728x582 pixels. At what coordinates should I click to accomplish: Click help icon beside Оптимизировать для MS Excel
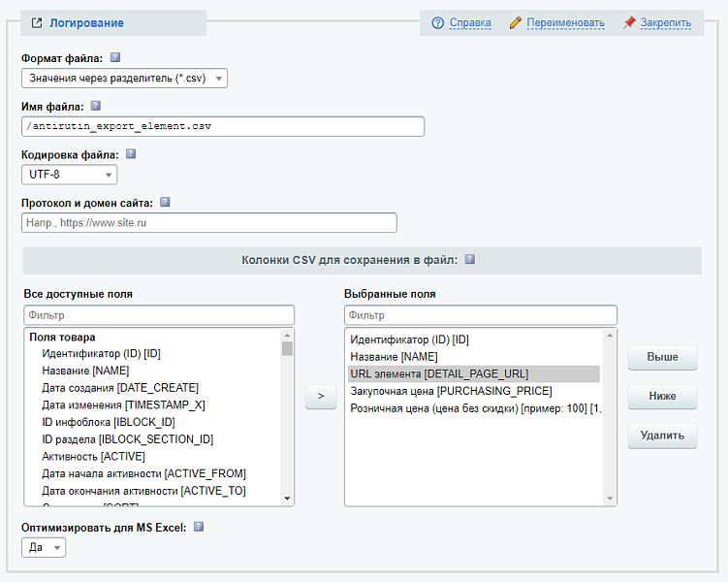[x=199, y=527]
